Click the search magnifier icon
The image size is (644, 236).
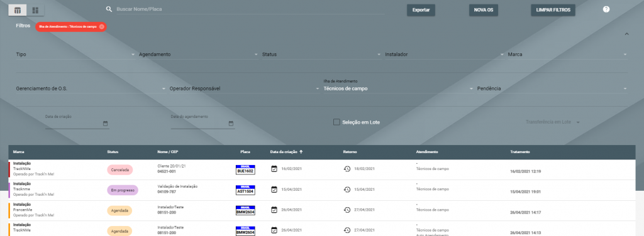click(109, 9)
